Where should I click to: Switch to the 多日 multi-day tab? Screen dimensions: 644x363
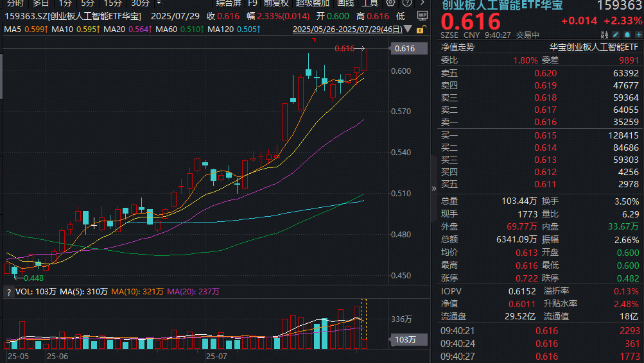point(41,3)
